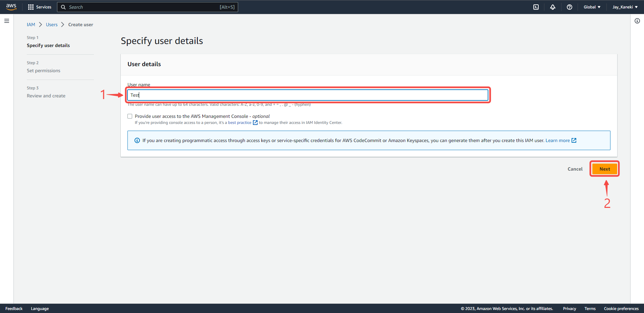
Task: Click the search bar field
Action: tap(148, 7)
